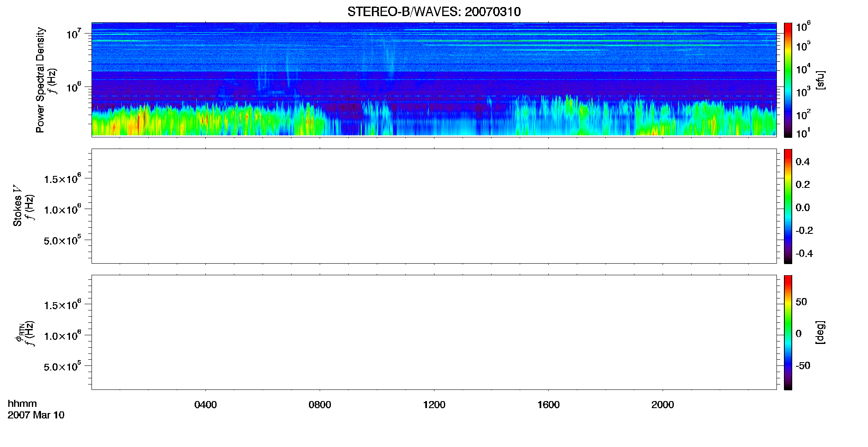
Task: Click the 2007 Mar 10 date label
Action: point(36,415)
